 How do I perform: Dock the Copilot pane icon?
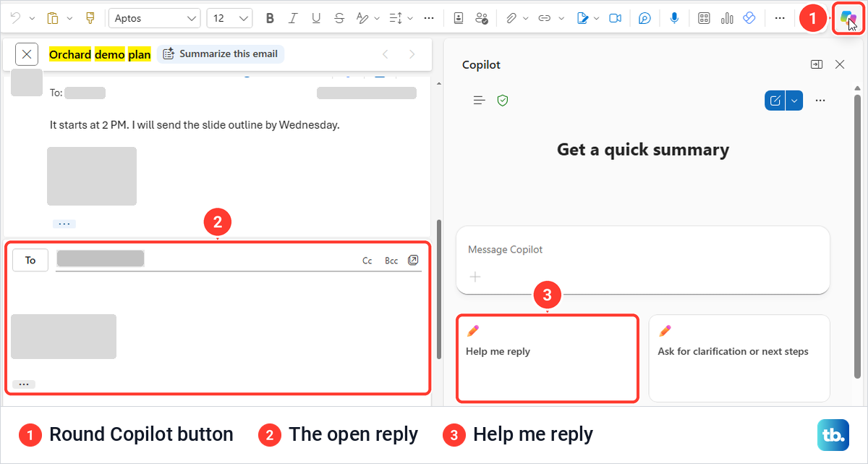pyautogui.click(x=817, y=64)
